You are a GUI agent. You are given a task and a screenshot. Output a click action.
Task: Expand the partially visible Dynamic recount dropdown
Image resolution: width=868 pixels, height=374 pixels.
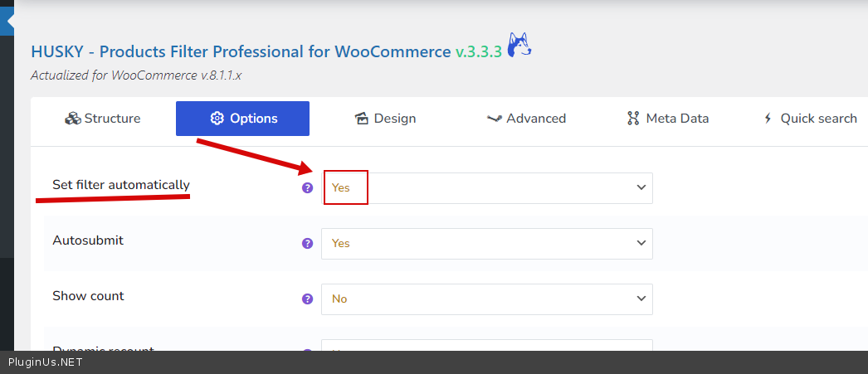486,345
